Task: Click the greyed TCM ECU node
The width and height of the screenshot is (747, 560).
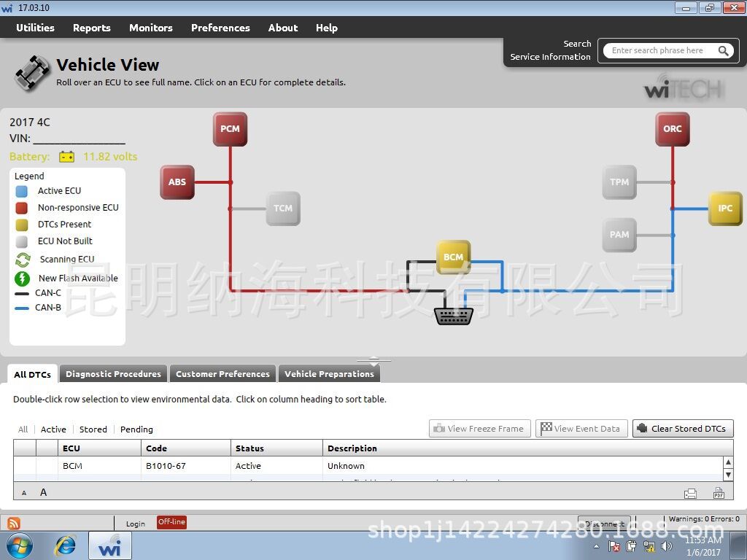Action: (283, 209)
